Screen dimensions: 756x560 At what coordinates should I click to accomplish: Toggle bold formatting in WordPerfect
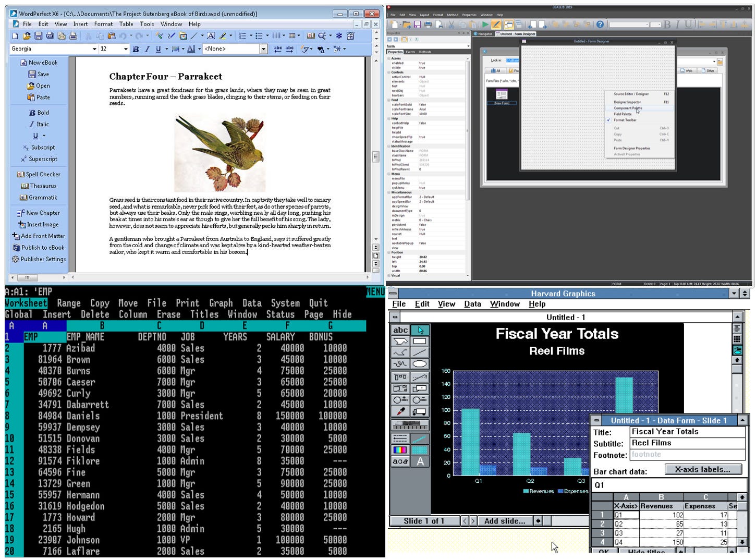(136, 48)
